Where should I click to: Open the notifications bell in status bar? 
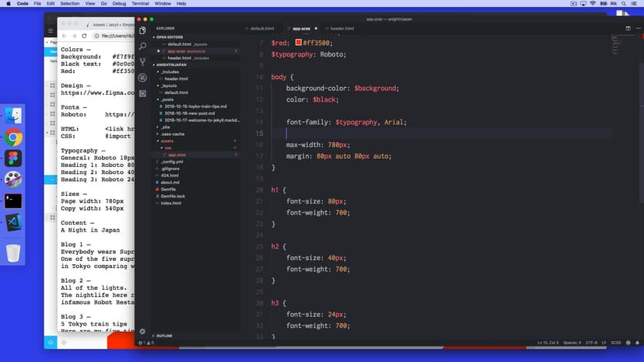tap(637, 343)
